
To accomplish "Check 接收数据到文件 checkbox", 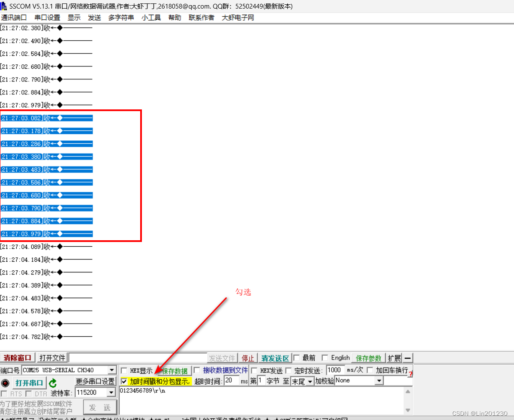I will 196,371.
